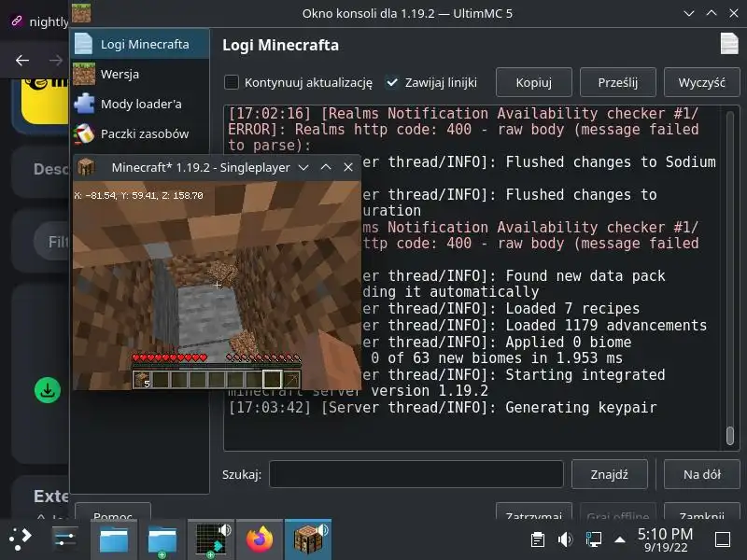Open the KDE application launcher

[20, 539]
